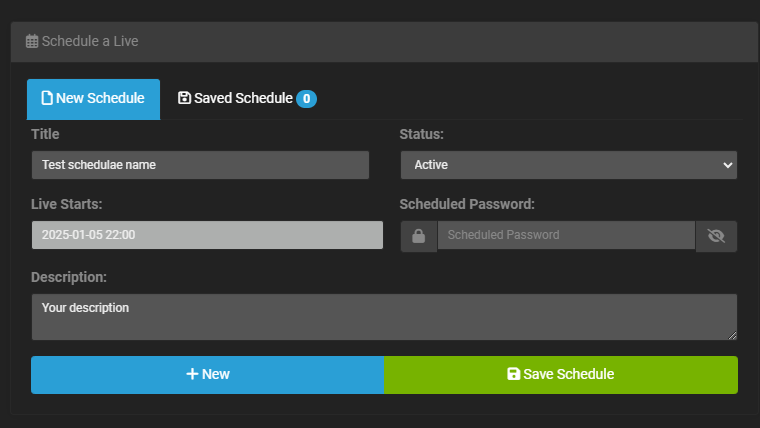Click the plus icon on the New button
This screenshot has height=428, width=760.
192,375
